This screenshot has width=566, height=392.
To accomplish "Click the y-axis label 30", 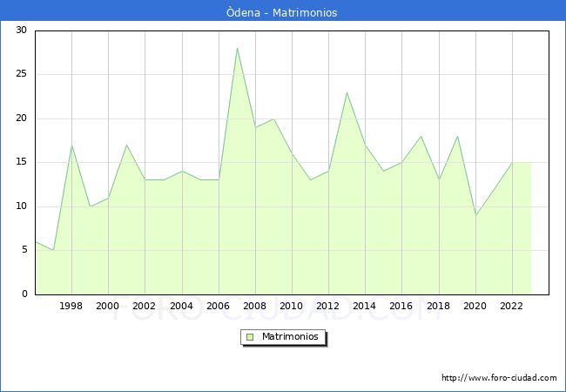I will click(x=22, y=30).
